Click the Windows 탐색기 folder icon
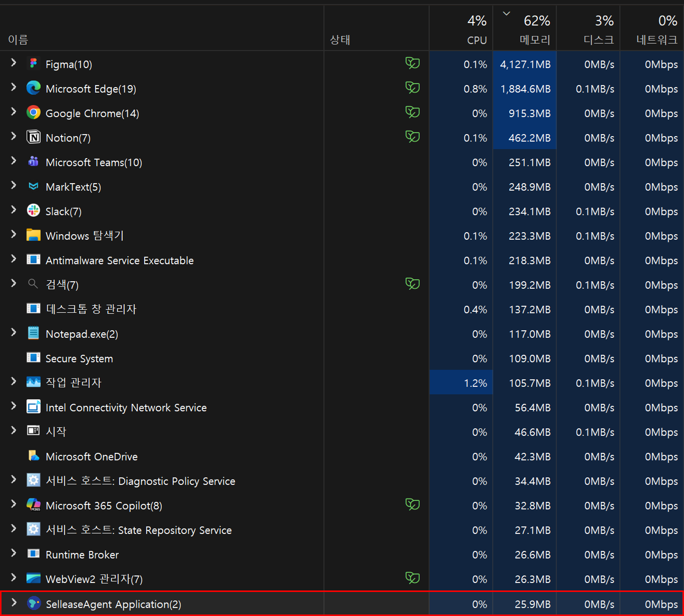Viewport: 684px width, 616px height. tap(34, 235)
